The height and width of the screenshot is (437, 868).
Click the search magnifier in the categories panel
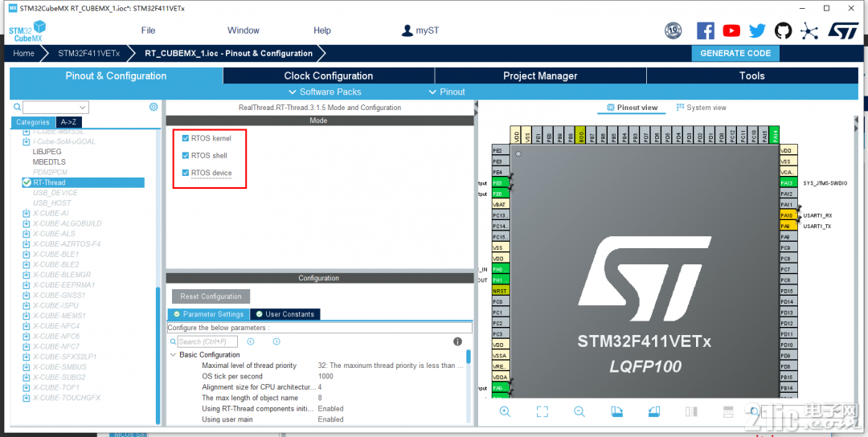click(17, 107)
